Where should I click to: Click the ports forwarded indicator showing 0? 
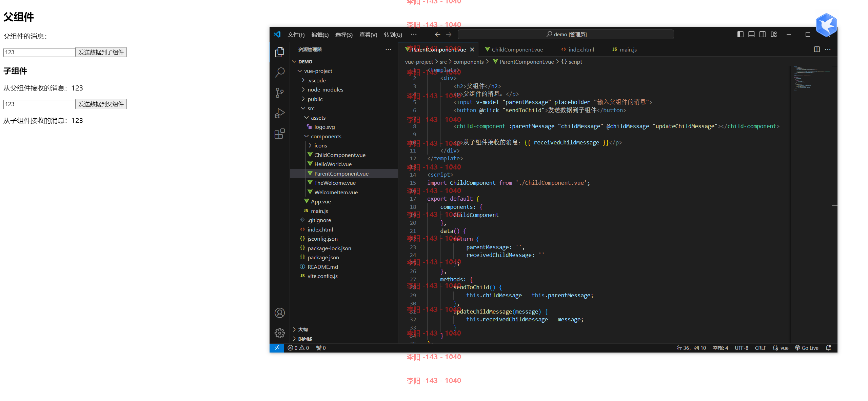321,348
